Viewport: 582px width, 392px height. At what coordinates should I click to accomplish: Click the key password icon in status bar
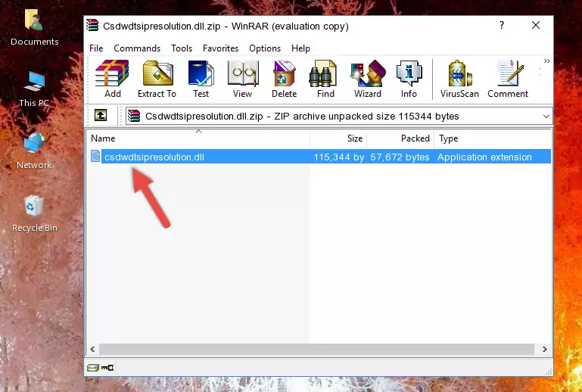[107, 368]
